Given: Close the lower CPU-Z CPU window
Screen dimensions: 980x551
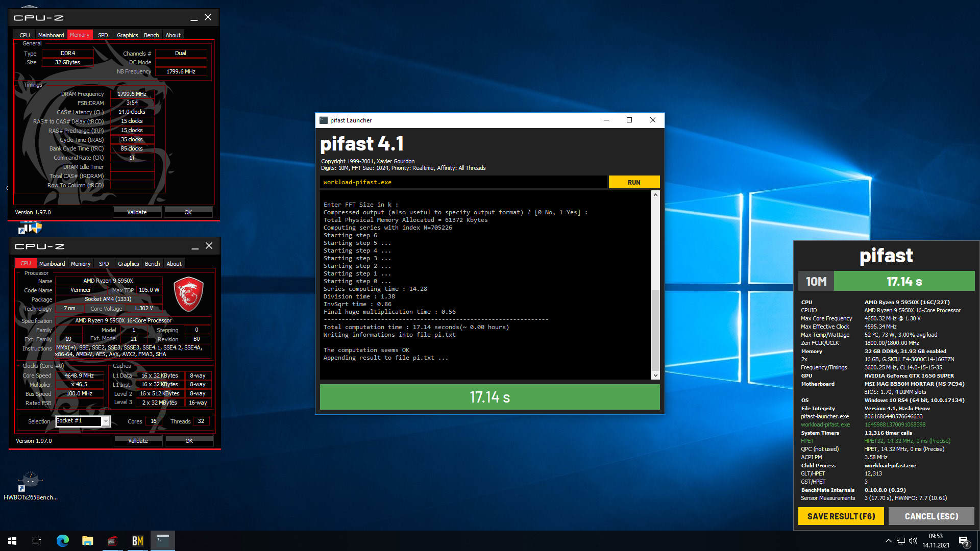Looking at the screenshot, I should [209, 246].
